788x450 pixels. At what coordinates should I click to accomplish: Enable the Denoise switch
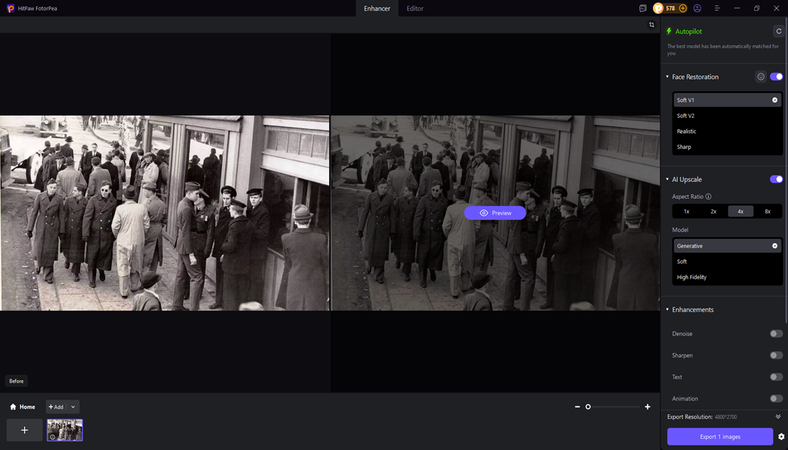776,333
